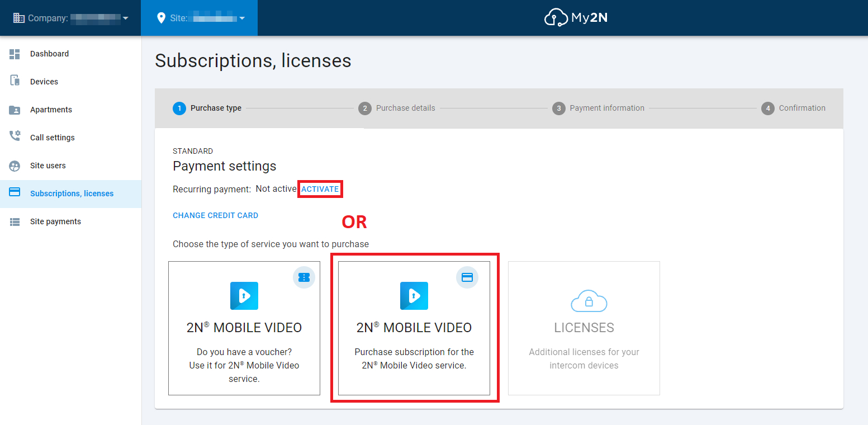
Task: Click Mobile Video app icon on subscription card
Action: (414, 296)
